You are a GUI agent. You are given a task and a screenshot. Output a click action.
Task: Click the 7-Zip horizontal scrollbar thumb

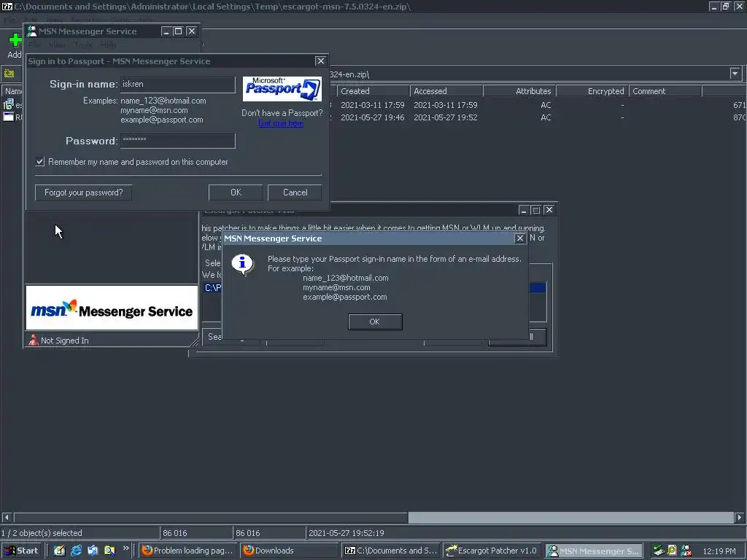pyautogui.click(x=570, y=517)
